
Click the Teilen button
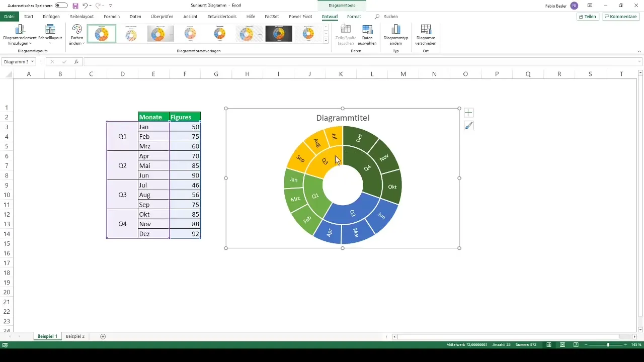[588, 17]
